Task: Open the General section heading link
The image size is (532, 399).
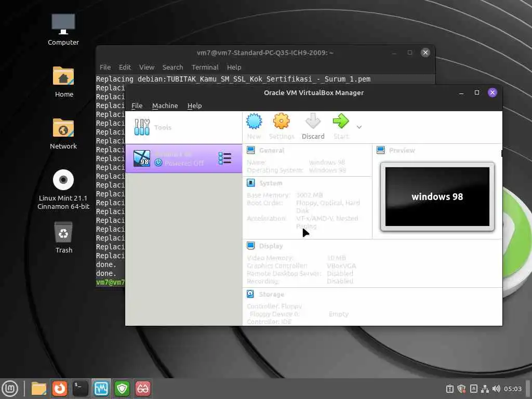Action: tap(271, 150)
